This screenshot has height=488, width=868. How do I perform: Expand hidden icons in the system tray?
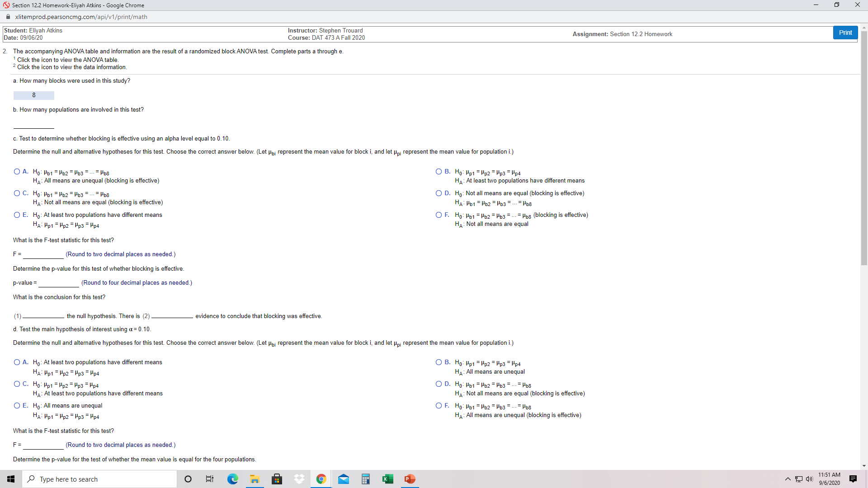point(787,479)
